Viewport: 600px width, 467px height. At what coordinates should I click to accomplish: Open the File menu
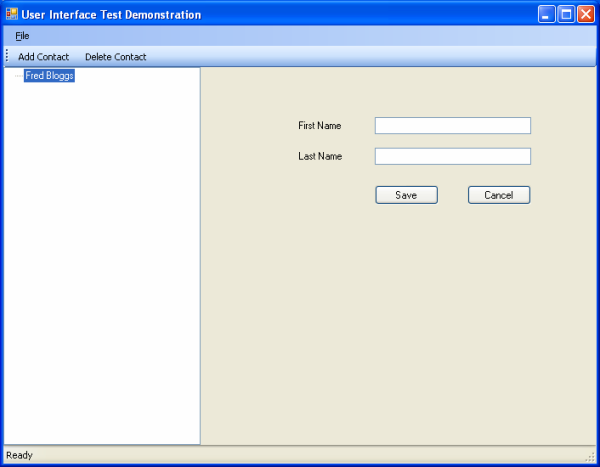coord(22,36)
